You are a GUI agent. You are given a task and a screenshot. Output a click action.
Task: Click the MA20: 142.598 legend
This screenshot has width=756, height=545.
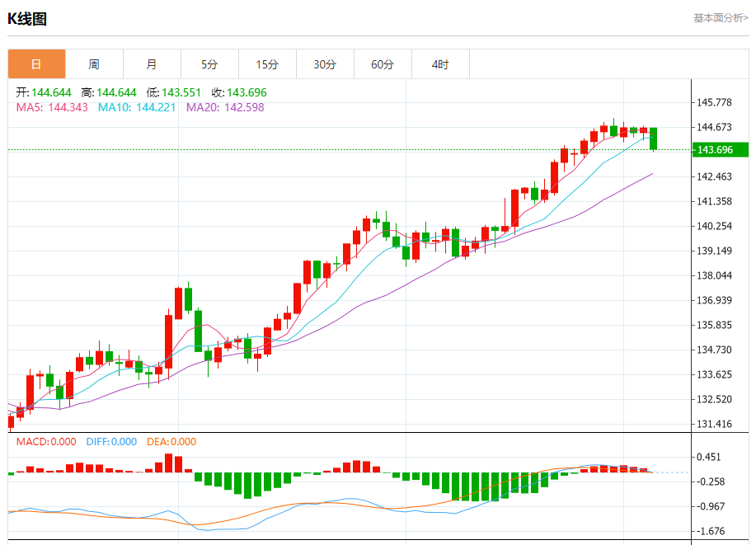[x=225, y=107]
